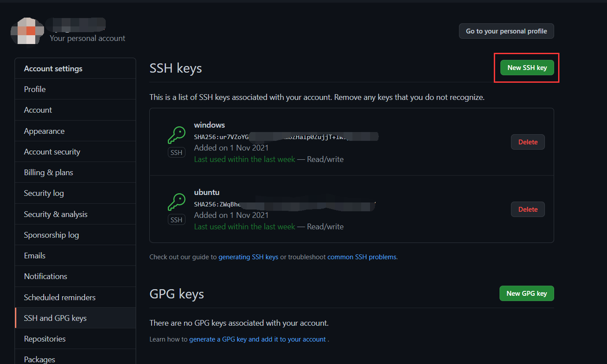Click the ubuntu SSH key icon

click(x=176, y=202)
